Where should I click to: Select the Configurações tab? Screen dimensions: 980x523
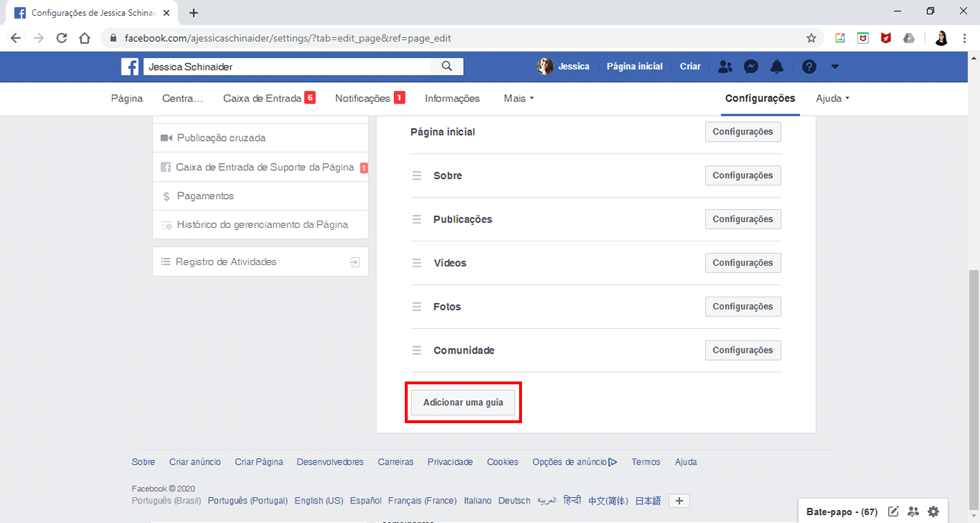tap(760, 98)
